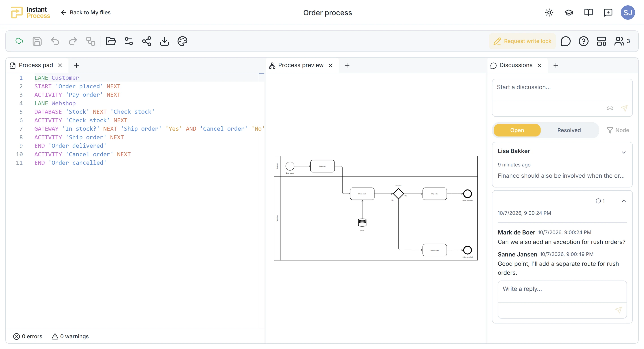Viewport: 644px width, 349px height.
Task: Go Back to My files
Action: [85, 13]
